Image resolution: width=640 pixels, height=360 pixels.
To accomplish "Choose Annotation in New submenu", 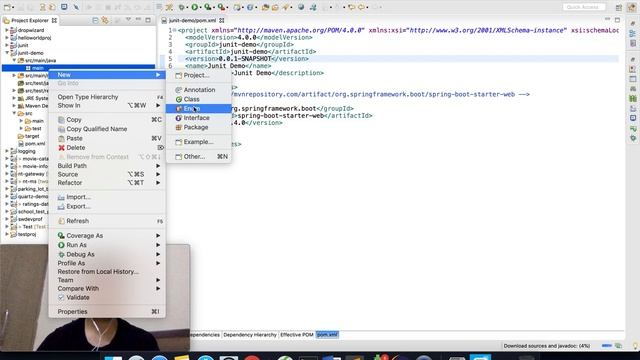I will pos(199,90).
